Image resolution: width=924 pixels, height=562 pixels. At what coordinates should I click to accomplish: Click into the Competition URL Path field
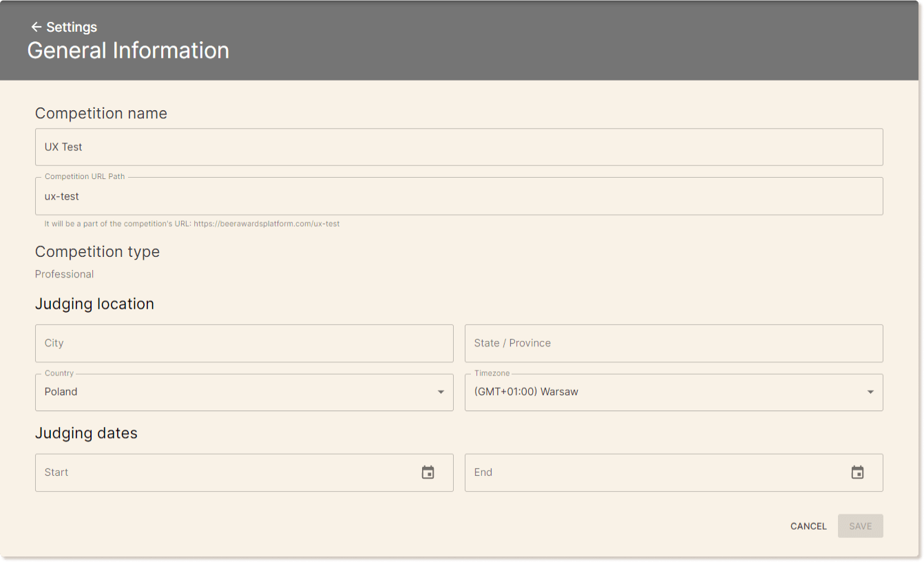tap(459, 196)
